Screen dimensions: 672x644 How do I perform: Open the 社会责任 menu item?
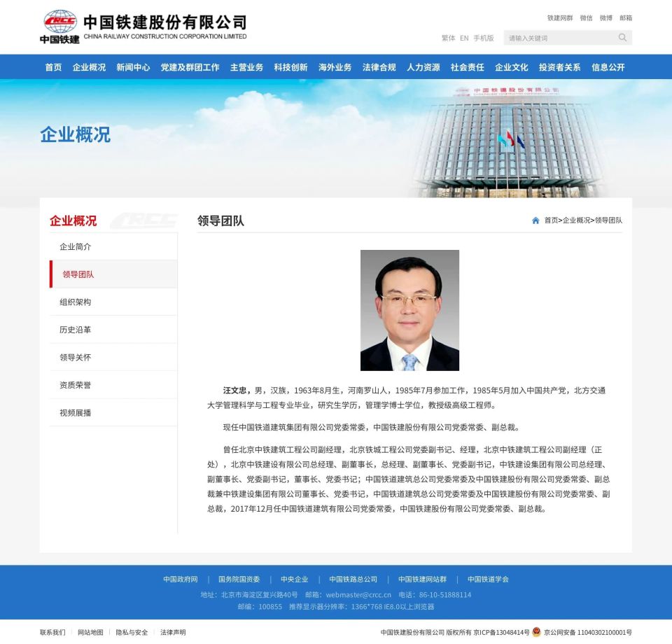click(468, 67)
